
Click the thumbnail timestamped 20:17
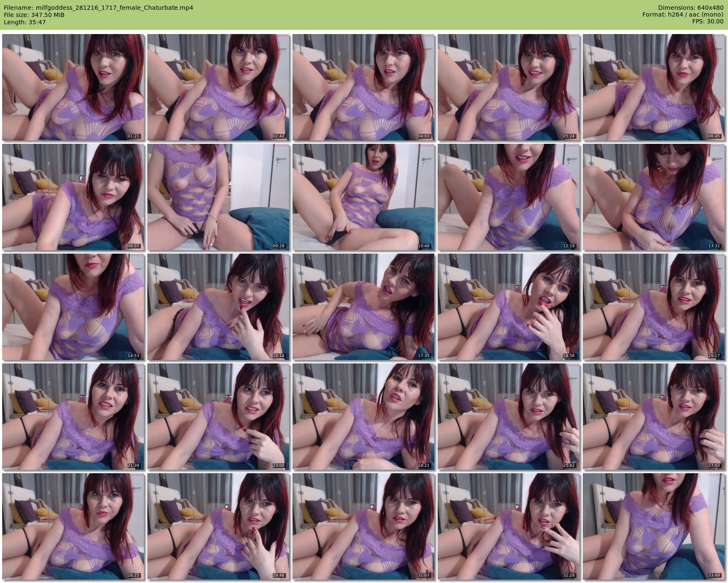coord(653,307)
